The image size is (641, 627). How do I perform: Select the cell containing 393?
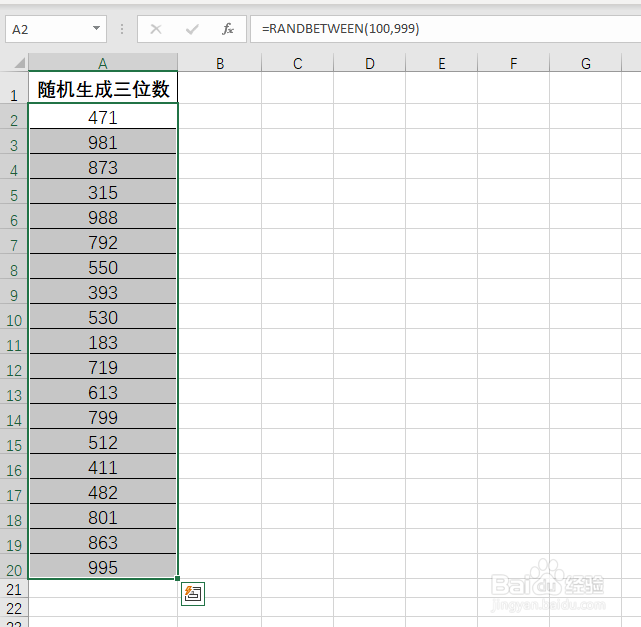click(103, 291)
